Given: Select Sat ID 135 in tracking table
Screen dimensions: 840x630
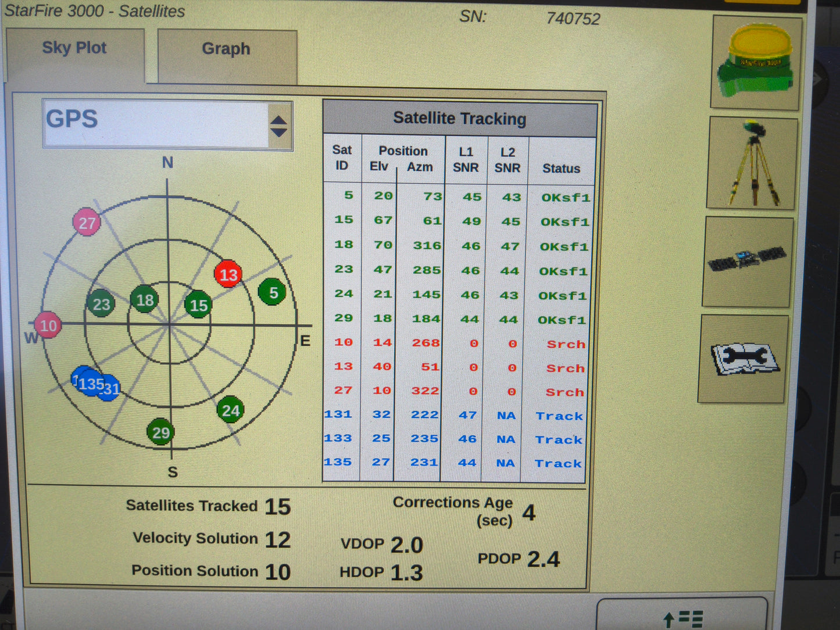Looking at the screenshot, I should tap(338, 461).
